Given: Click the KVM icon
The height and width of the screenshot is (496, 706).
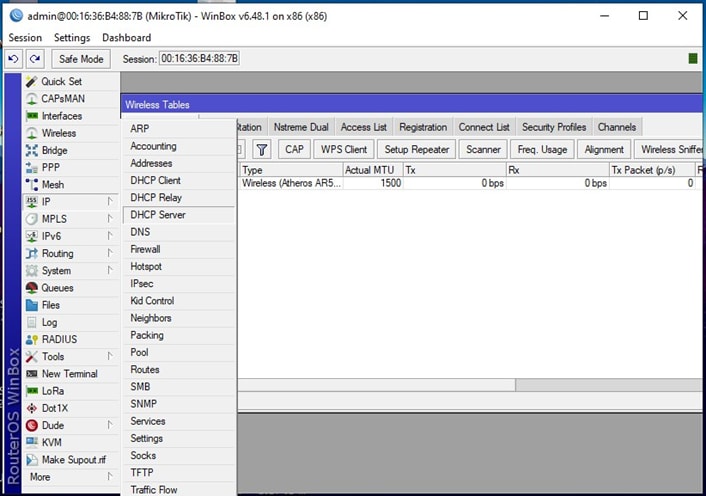Looking at the screenshot, I should coord(32,442).
